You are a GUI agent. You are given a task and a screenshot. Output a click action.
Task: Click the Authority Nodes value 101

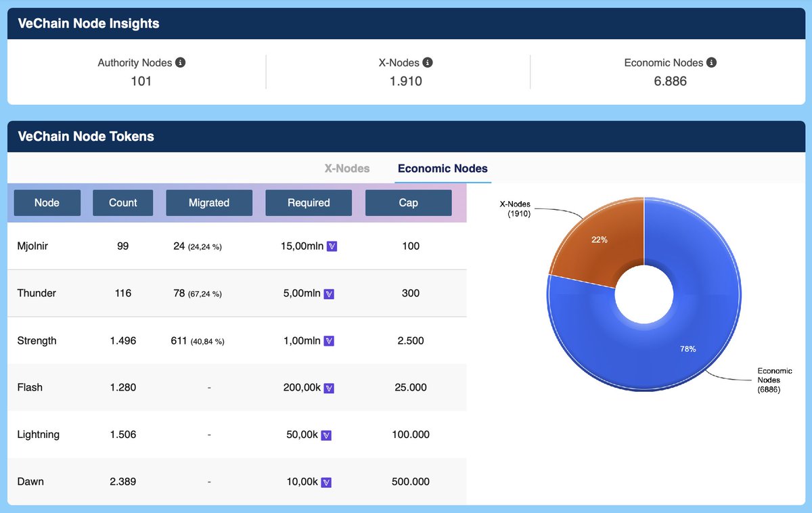pos(141,81)
